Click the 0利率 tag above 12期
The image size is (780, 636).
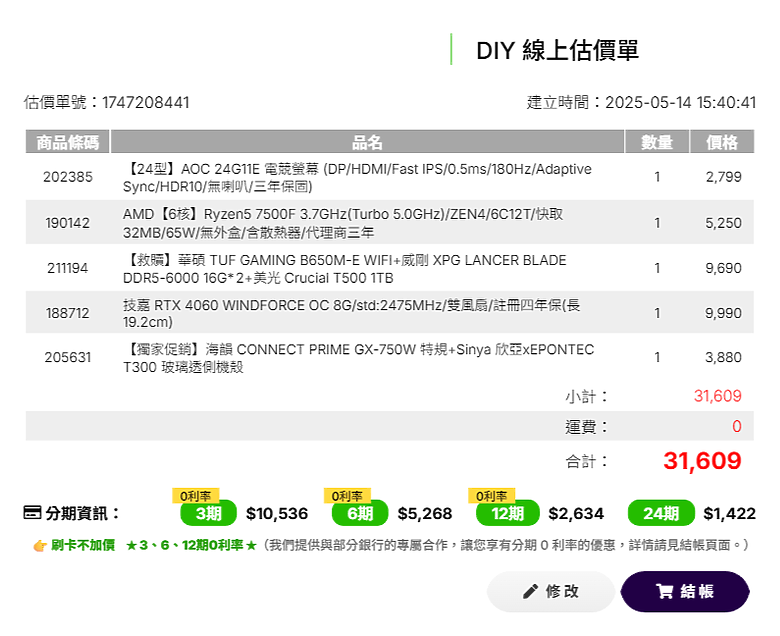pyautogui.click(x=491, y=496)
